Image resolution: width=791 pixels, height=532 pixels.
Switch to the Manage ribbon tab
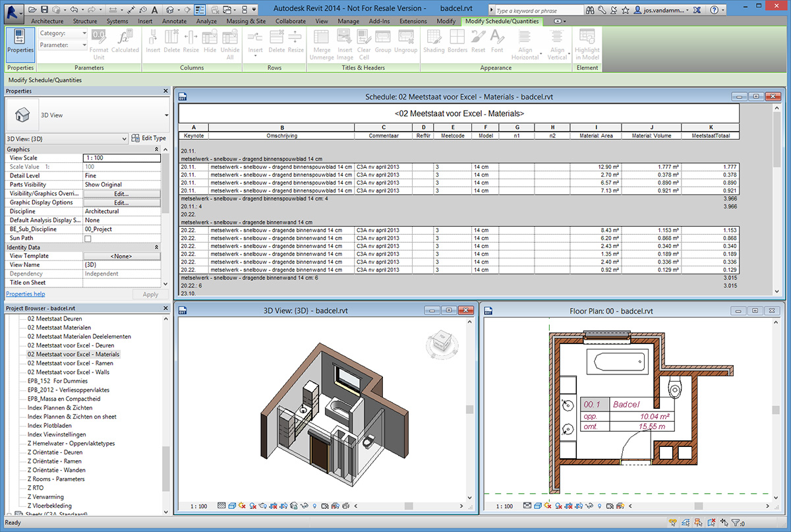[349, 21]
